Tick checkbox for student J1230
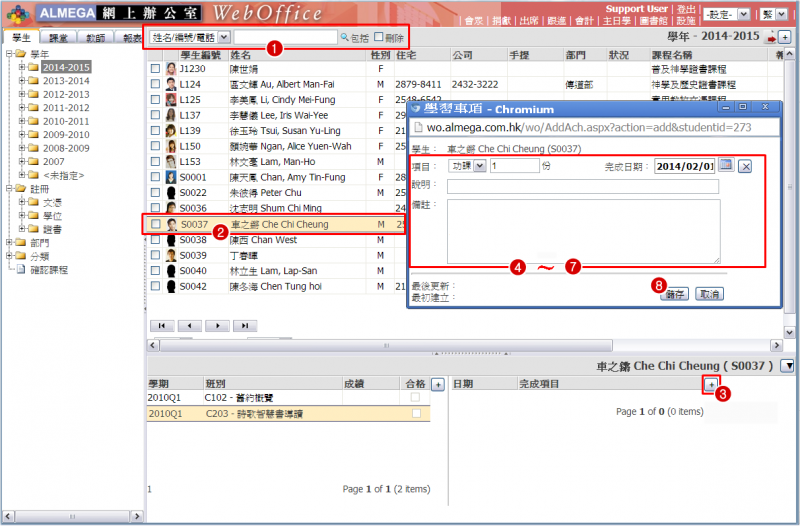Viewport: 800px width, 526px height. tap(155, 68)
